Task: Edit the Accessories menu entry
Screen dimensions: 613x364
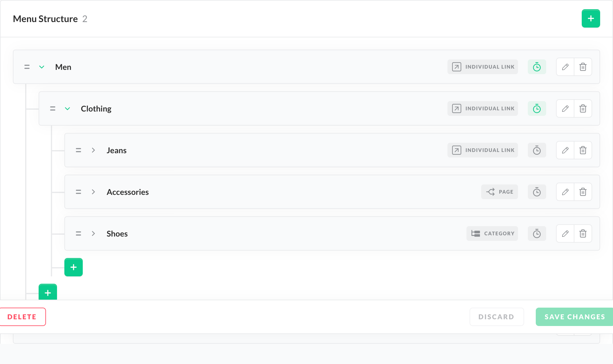Action: click(x=565, y=192)
